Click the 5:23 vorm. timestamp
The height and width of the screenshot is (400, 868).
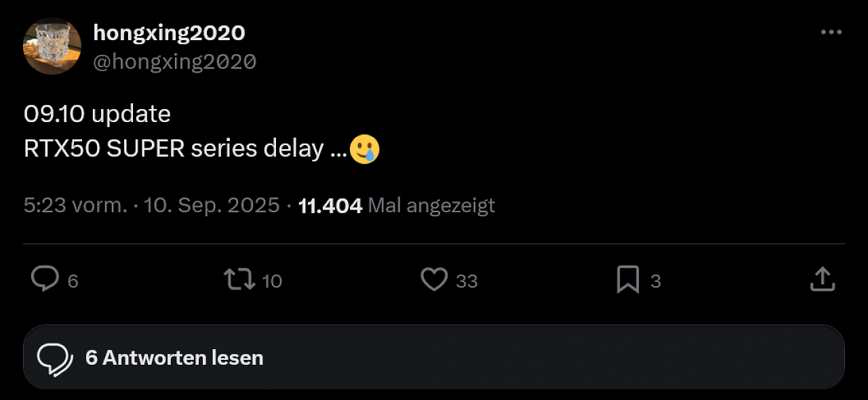coord(75,205)
